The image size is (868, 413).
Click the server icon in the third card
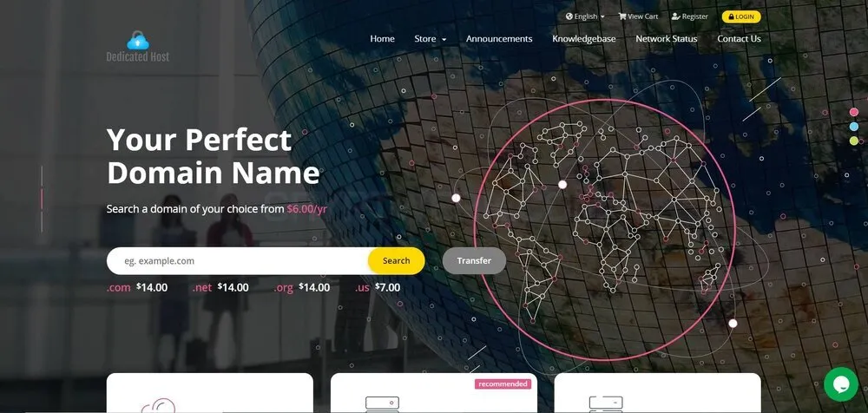606,404
